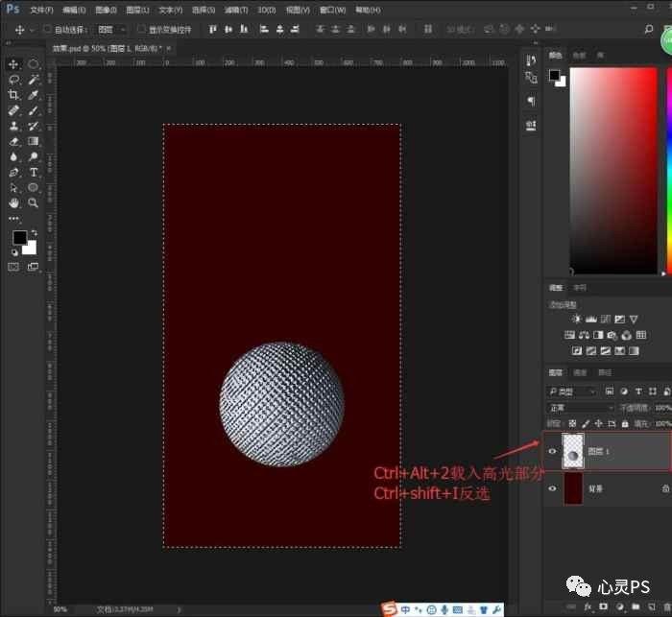Select the Crop tool

pyautogui.click(x=13, y=95)
